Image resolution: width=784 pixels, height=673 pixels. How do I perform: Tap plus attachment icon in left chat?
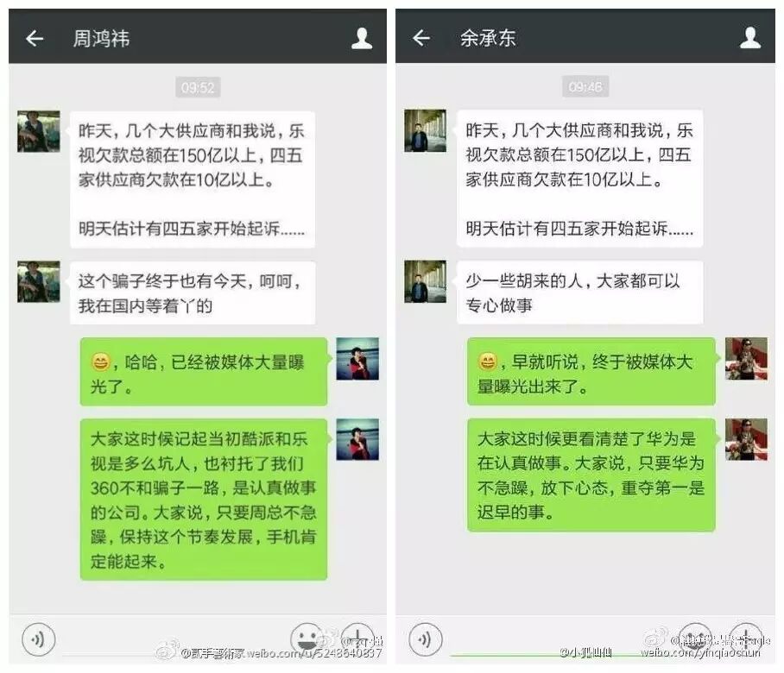pyautogui.click(x=358, y=638)
